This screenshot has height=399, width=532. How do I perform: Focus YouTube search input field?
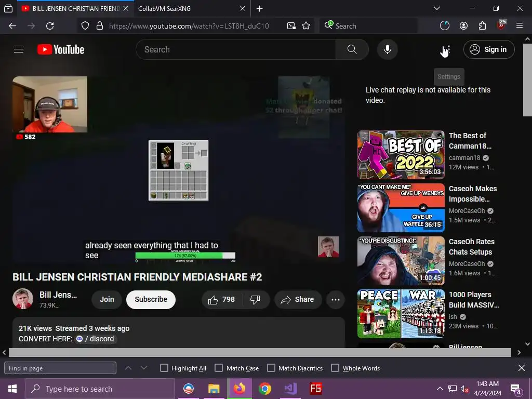point(236,49)
